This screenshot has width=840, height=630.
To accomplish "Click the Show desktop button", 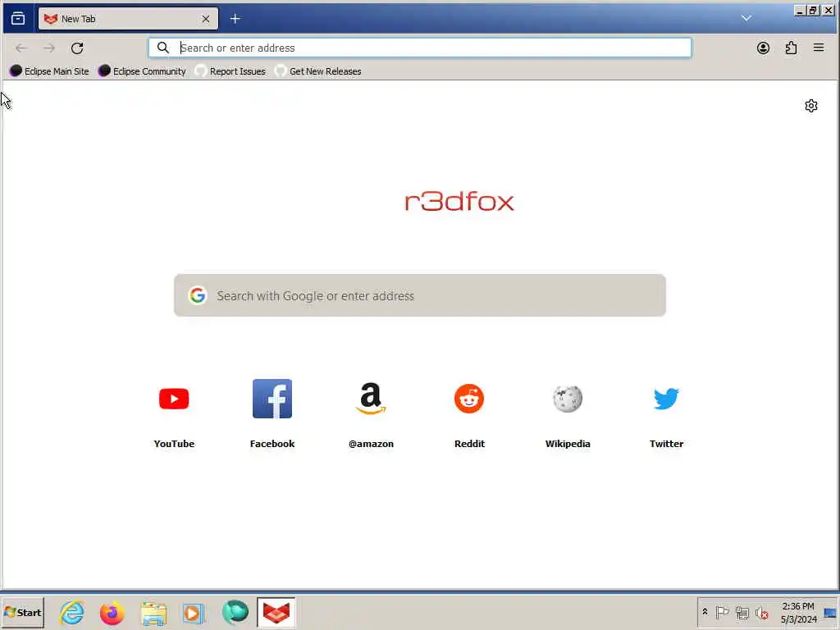I will click(830, 612).
